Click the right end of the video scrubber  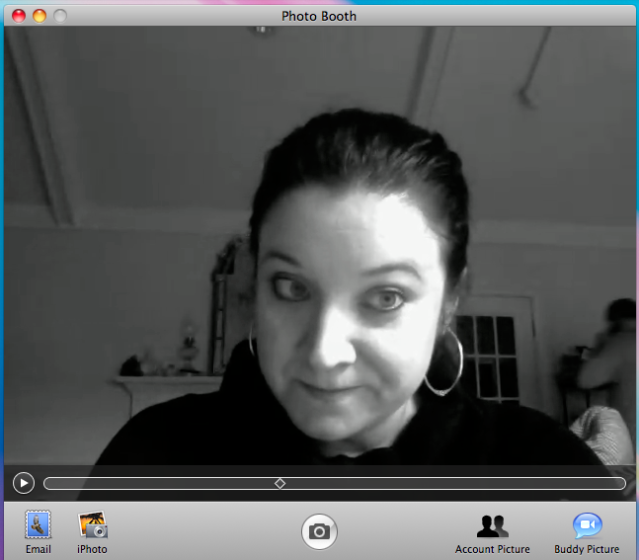click(x=620, y=483)
